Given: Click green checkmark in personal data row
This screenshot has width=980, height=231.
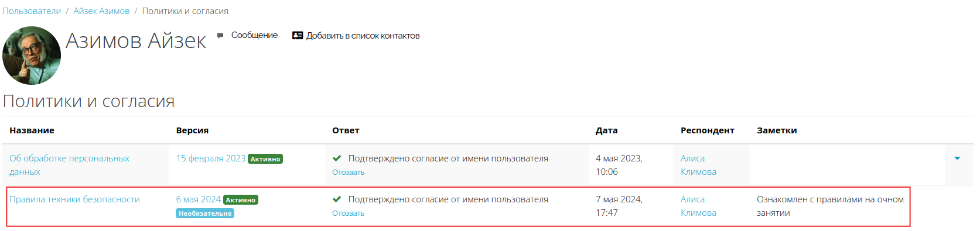Looking at the screenshot, I should point(337,158).
